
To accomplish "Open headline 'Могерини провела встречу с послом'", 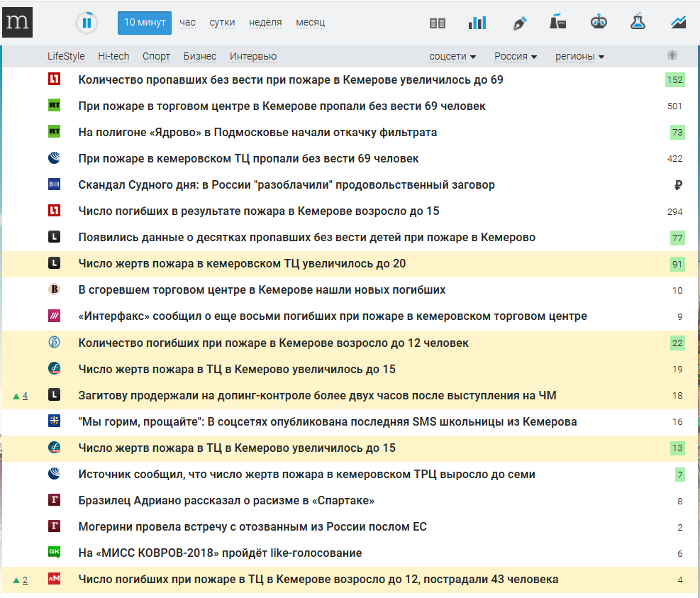I will click(x=252, y=527).
